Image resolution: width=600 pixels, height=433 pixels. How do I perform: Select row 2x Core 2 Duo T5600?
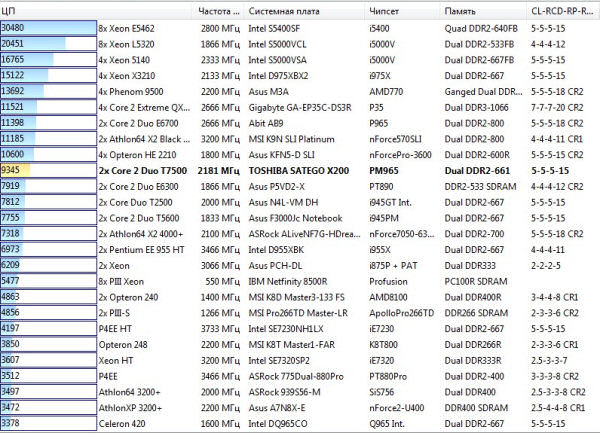pos(300,218)
